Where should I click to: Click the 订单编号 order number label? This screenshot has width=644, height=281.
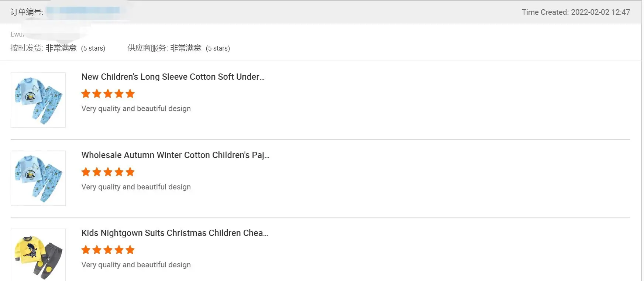(x=27, y=12)
